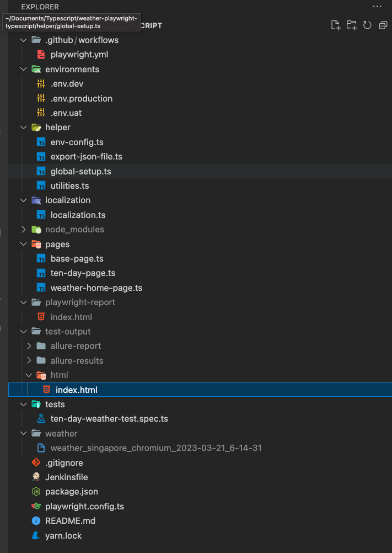Click the weather_singapore file document icon

(x=41, y=448)
